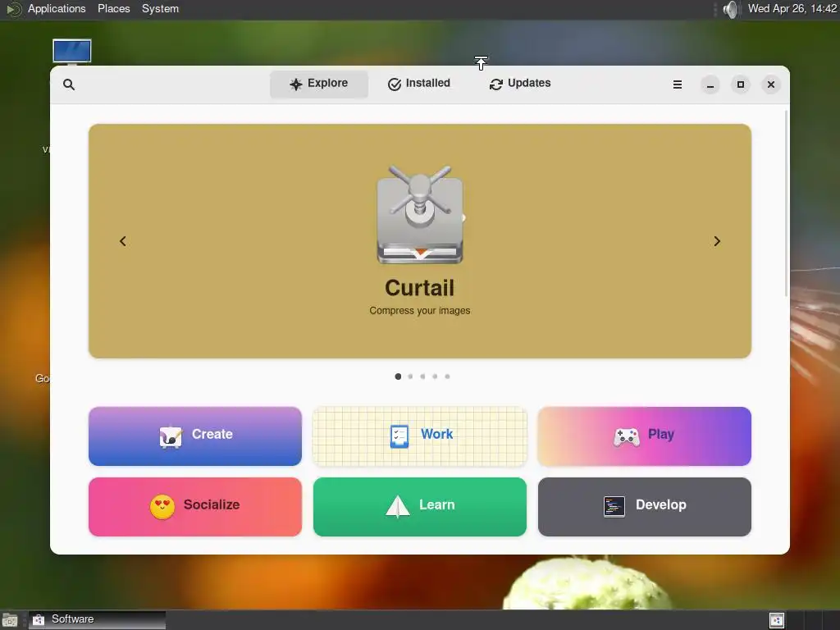Open the Play category
840x630 pixels.
pyautogui.click(x=645, y=436)
